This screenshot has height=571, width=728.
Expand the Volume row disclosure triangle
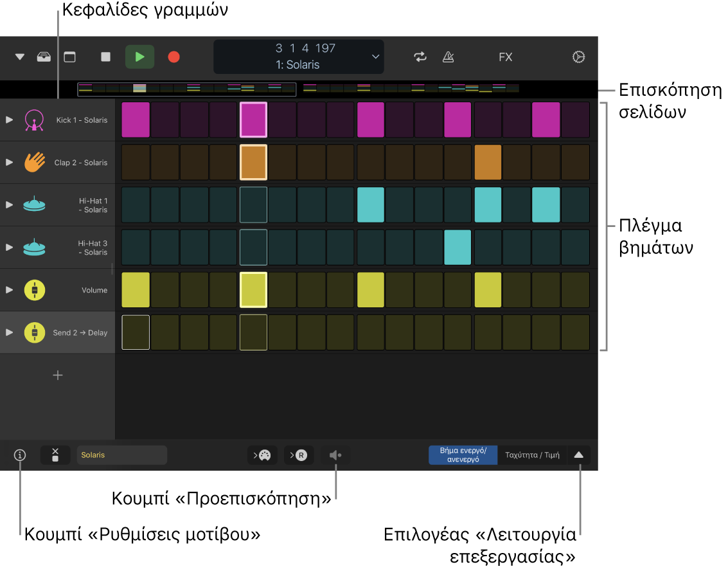[x=9, y=290]
